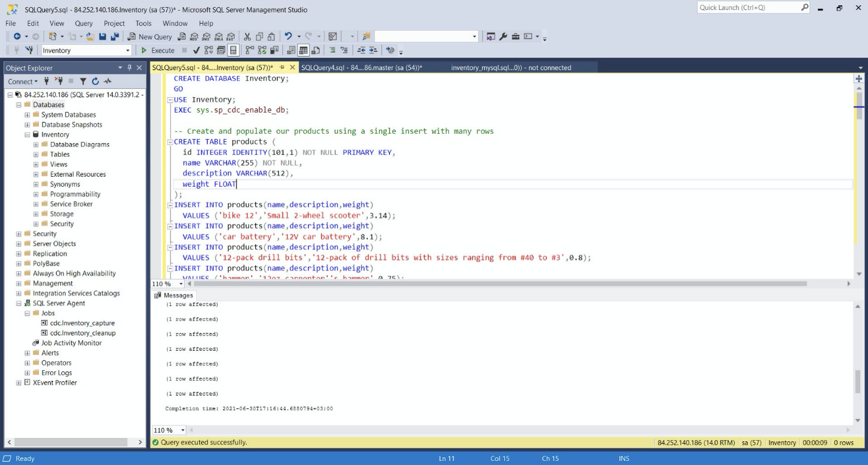Expand the Replication node
868x465 pixels.
pos(19,254)
